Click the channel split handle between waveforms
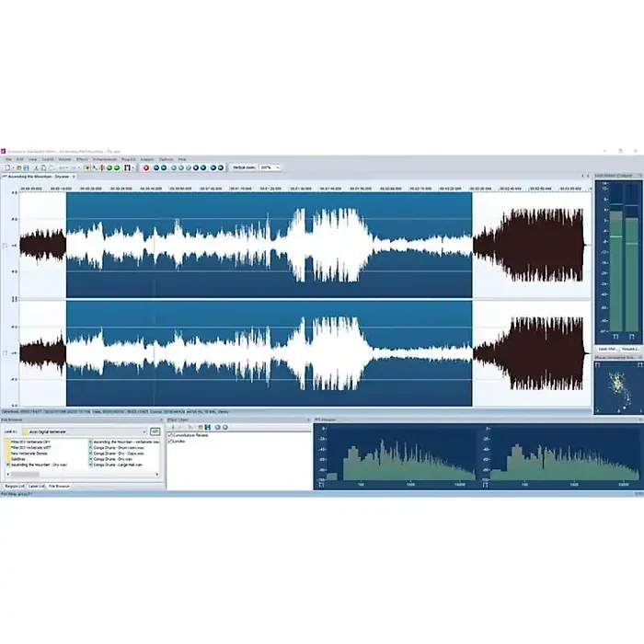The height and width of the screenshot is (644, 644). [x=305, y=299]
